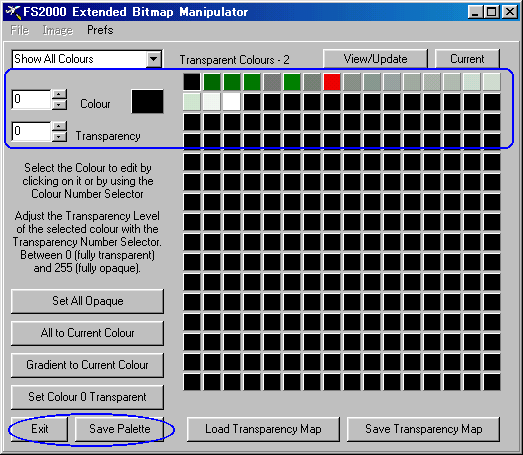Click the Current button
Screen dimensions: 523x455
(467, 59)
